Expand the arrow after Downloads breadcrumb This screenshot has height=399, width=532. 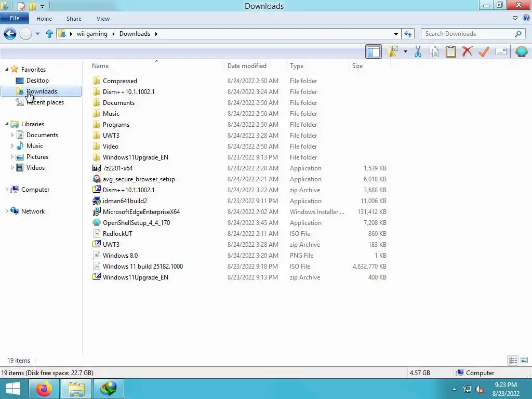coord(156,34)
